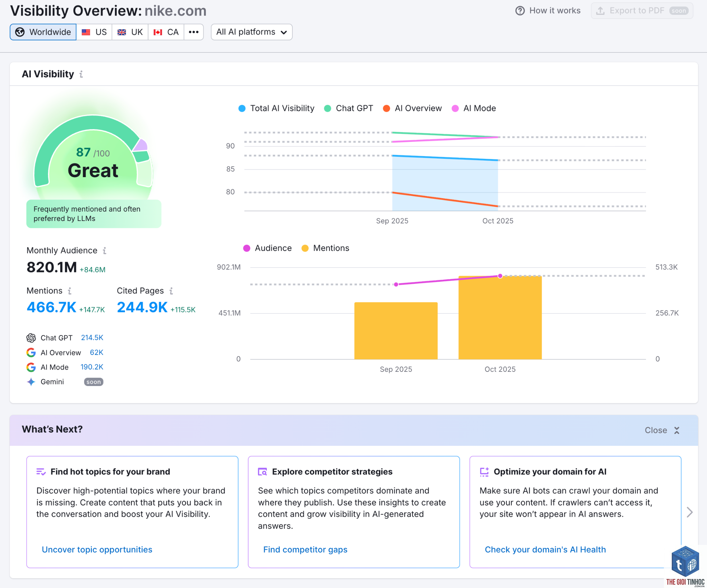
Task: Open more regions ellipsis menu
Action: pyautogui.click(x=194, y=32)
